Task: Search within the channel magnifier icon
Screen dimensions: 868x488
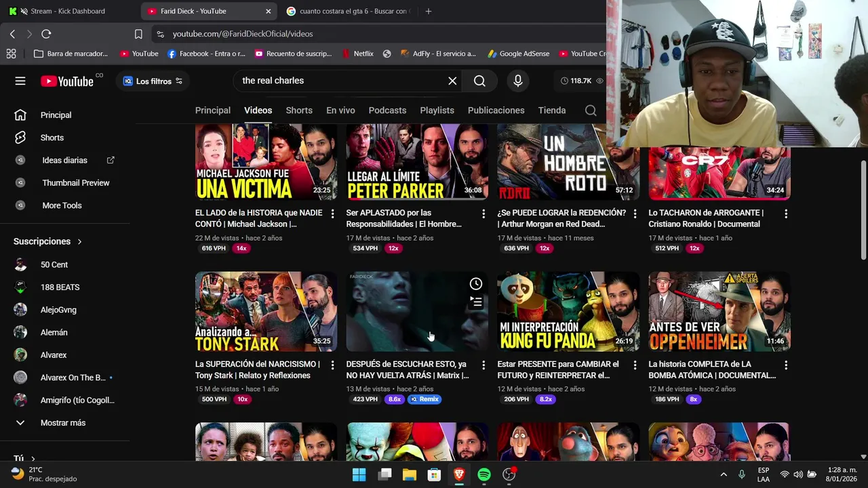Action: pos(591,110)
